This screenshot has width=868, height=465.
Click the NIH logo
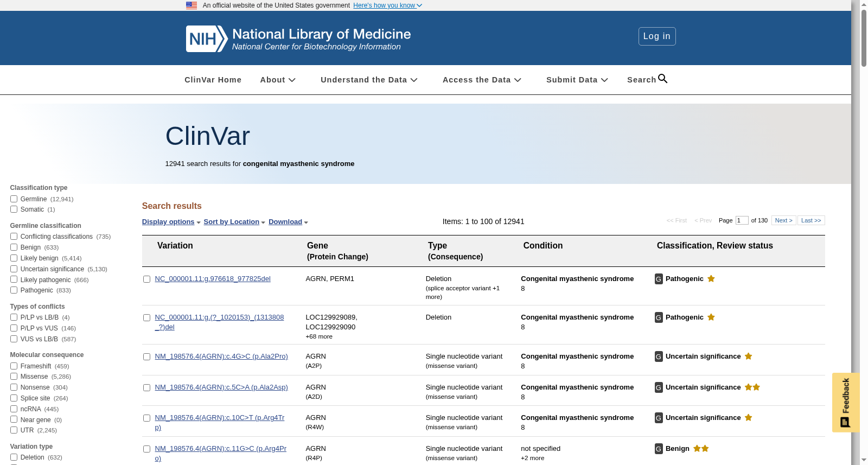206,39
